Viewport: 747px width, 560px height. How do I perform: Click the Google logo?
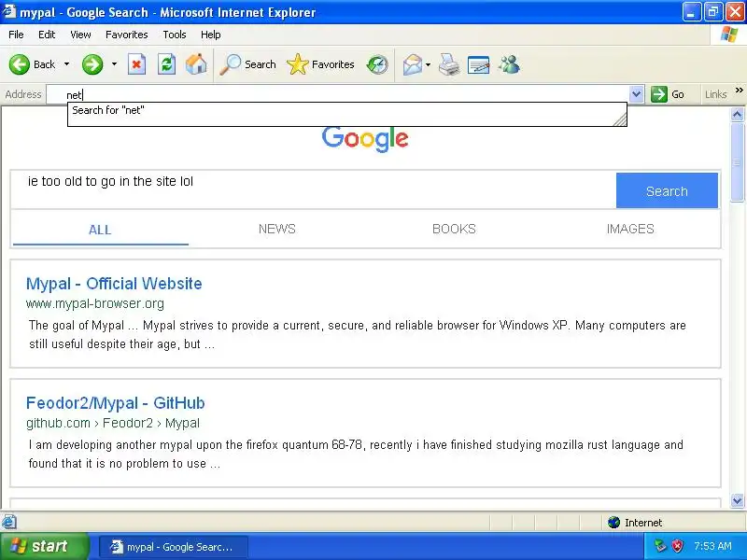365,139
